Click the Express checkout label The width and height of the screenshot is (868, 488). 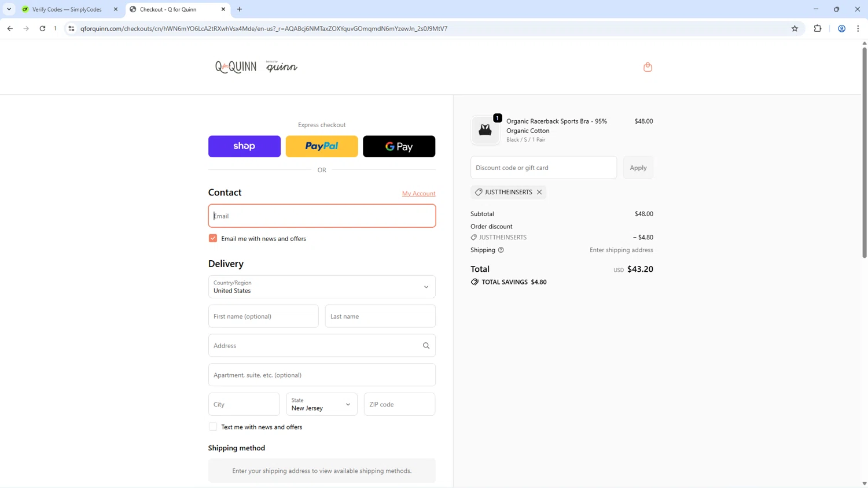322,125
